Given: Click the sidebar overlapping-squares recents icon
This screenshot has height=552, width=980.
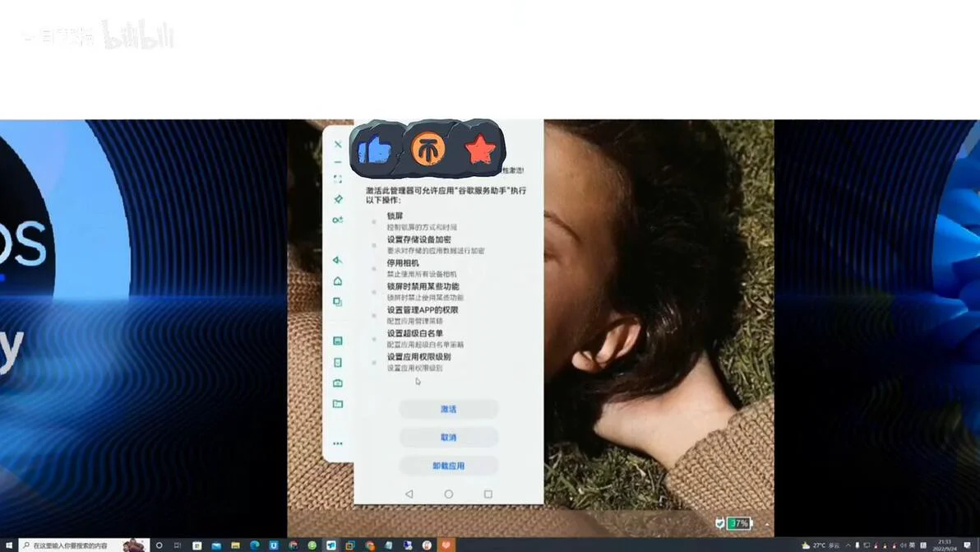Looking at the screenshot, I should [338, 301].
